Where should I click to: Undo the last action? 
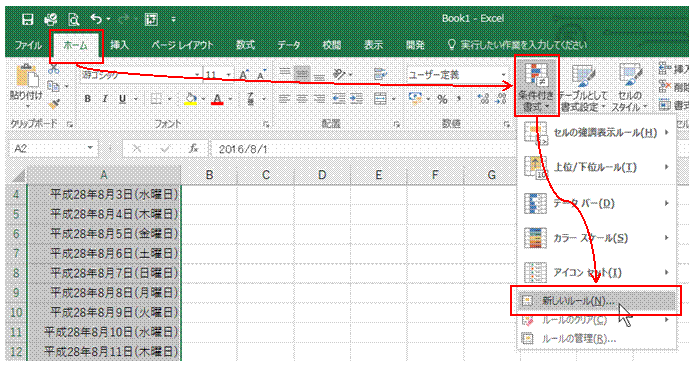tap(96, 19)
